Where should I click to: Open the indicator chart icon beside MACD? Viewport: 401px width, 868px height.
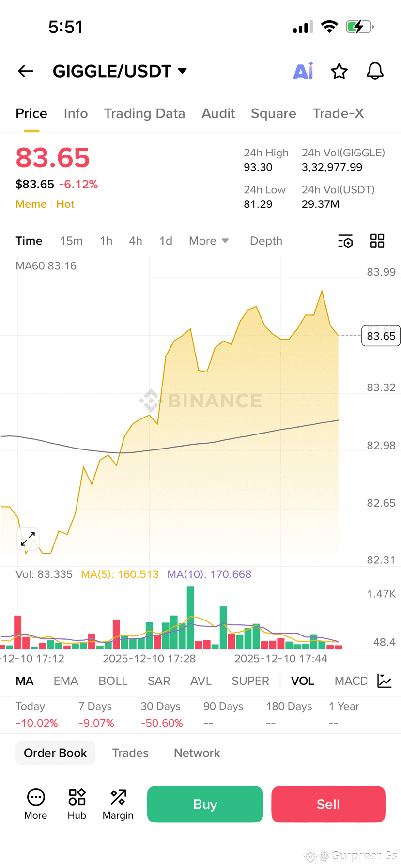(385, 681)
